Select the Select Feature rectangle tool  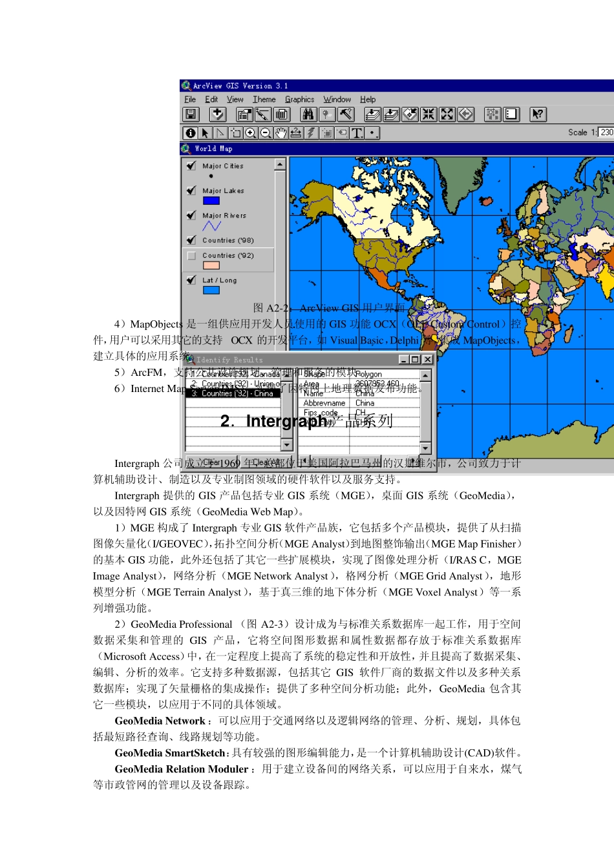(235, 133)
